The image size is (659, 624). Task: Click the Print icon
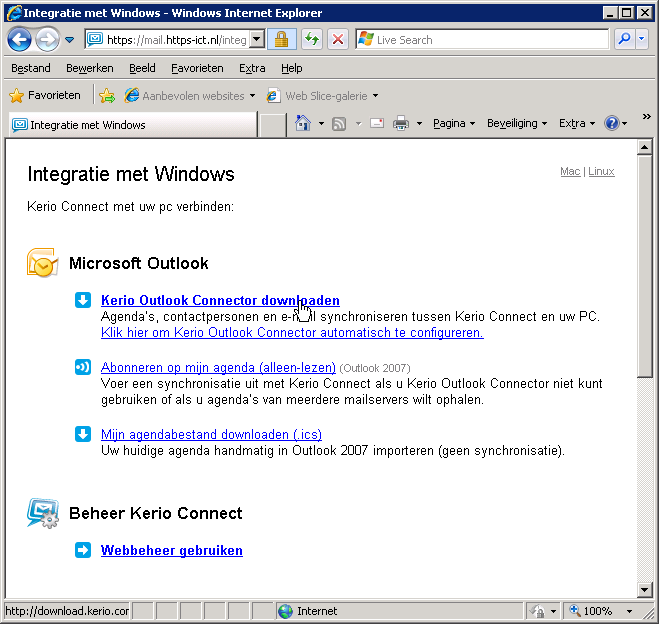click(x=401, y=124)
